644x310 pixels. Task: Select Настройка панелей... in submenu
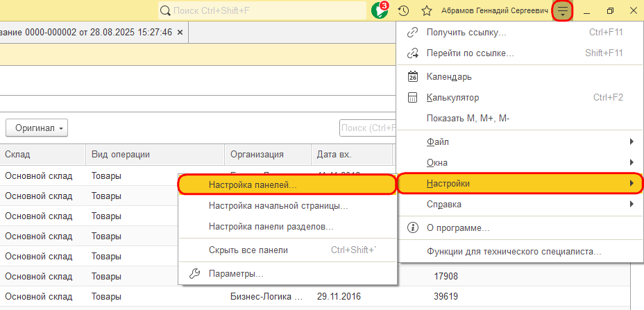coord(287,184)
